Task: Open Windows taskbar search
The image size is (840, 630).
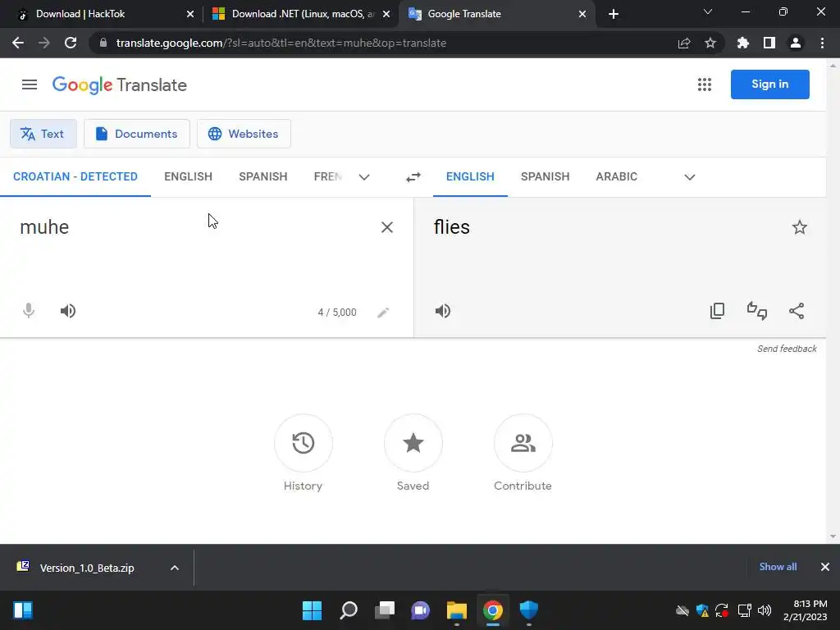Action: (349, 610)
